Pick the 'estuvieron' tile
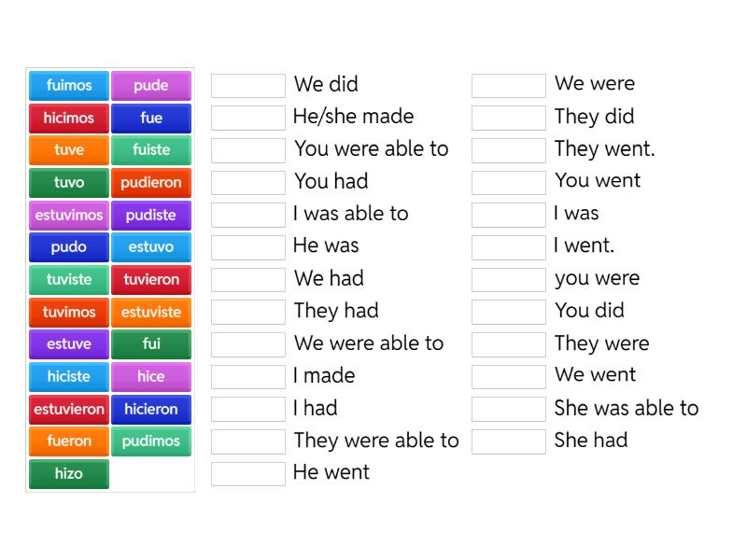 click(x=69, y=410)
